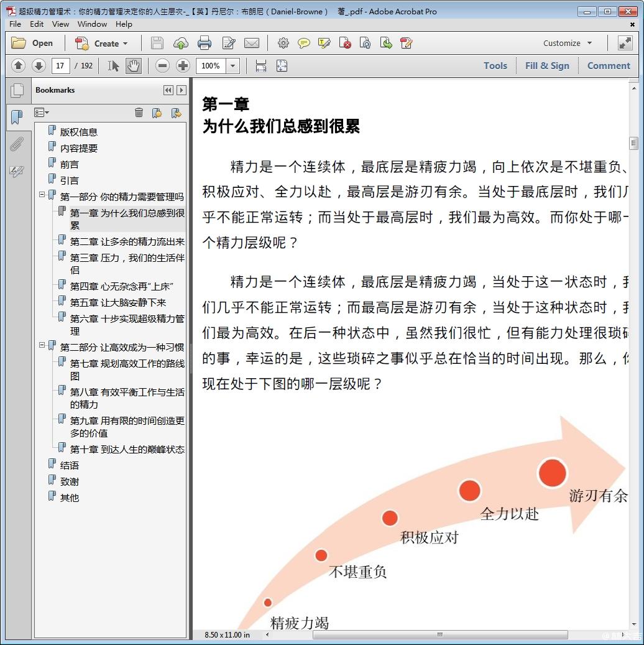Switch to the text Selection tool

click(x=113, y=66)
